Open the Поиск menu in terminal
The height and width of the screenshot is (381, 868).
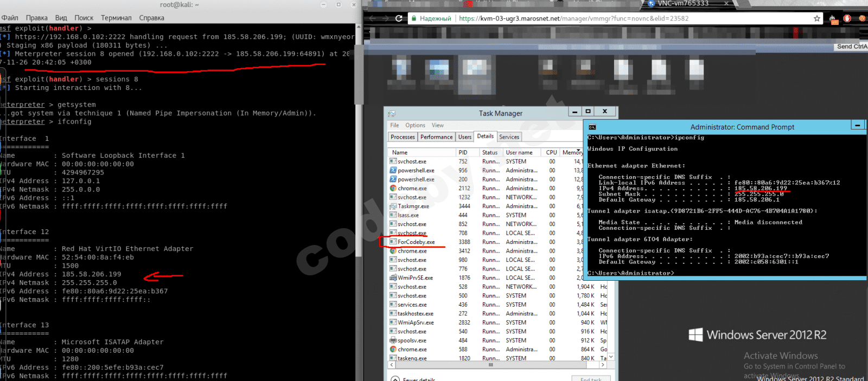pos(84,18)
